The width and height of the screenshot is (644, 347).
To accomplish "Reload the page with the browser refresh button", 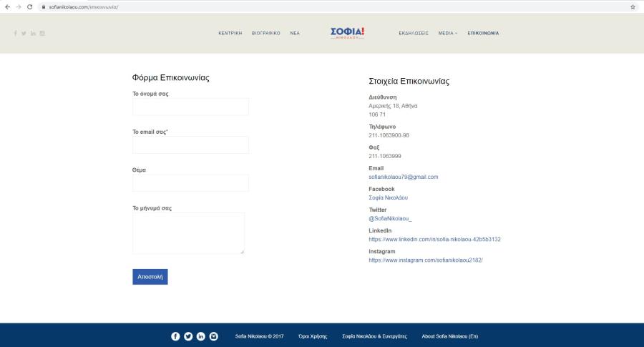I will coord(29,7).
